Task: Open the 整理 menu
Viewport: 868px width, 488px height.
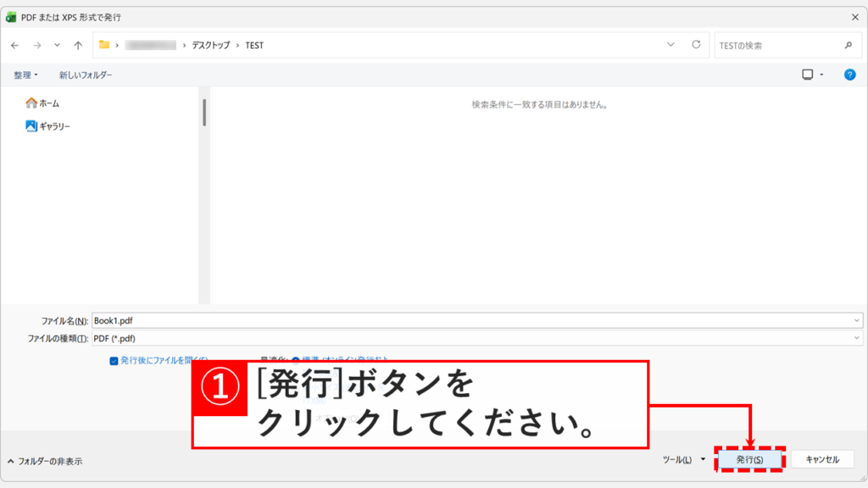Action: [x=25, y=75]
